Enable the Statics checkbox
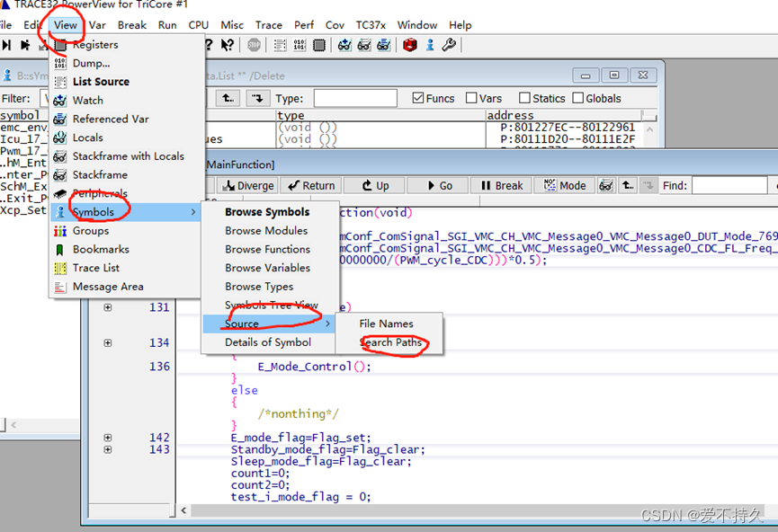This screenshot has width=778, height=532. (524, 98)
